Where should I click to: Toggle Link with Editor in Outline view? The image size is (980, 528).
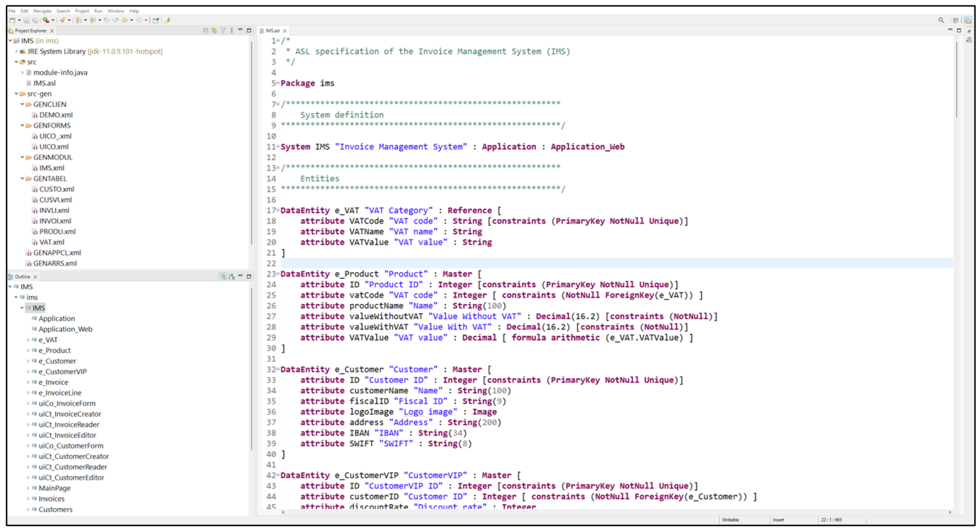click(223, 276)
